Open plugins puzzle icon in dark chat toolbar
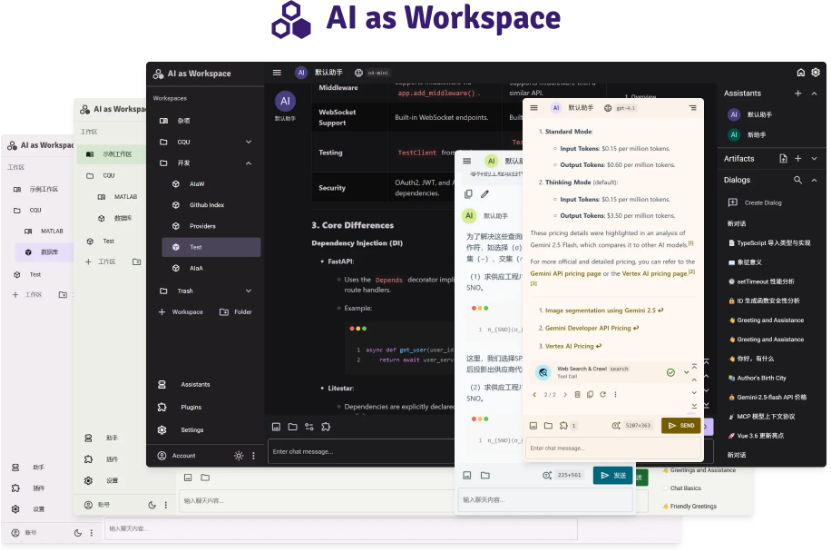Viewport: 831px width, 556px height. point(326,427)
